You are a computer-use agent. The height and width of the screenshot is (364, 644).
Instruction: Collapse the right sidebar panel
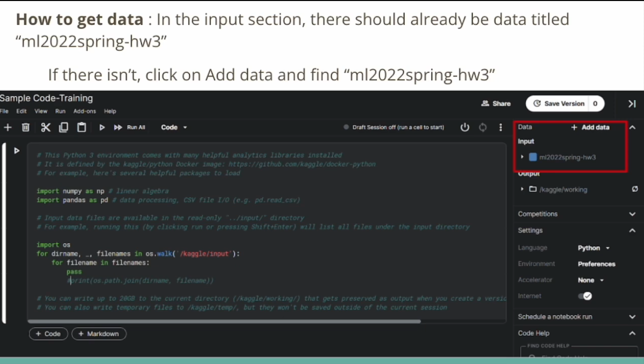click(x=632, y=103)
